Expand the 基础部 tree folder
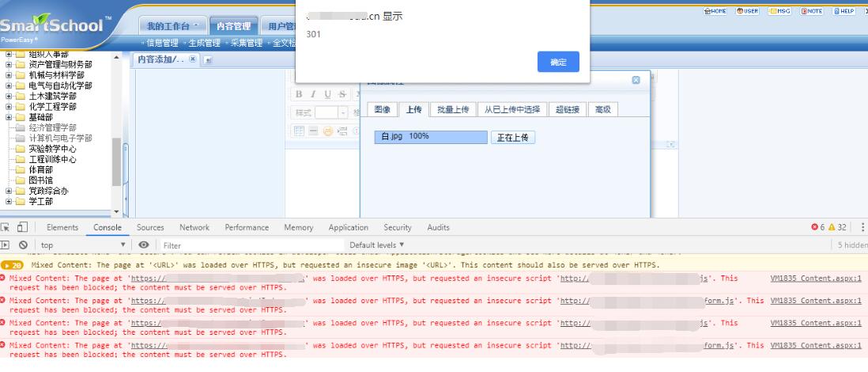The width and height of the screenshot is (868, 372). [9, 117]
